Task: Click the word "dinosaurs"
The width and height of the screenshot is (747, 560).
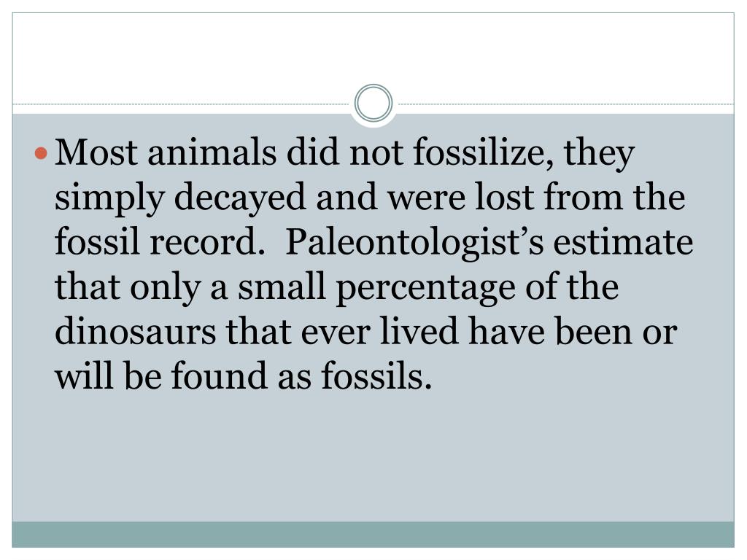Action: (135, 332)
